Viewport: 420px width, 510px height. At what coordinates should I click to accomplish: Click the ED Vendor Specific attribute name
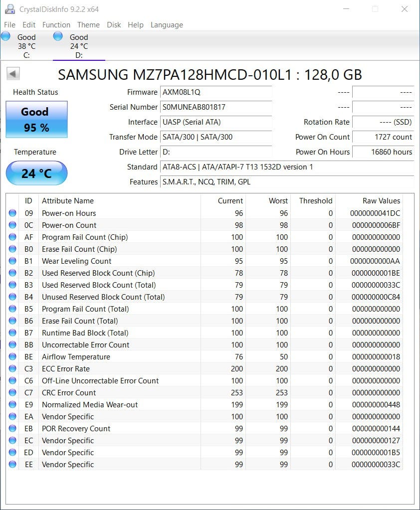point(68,453)
